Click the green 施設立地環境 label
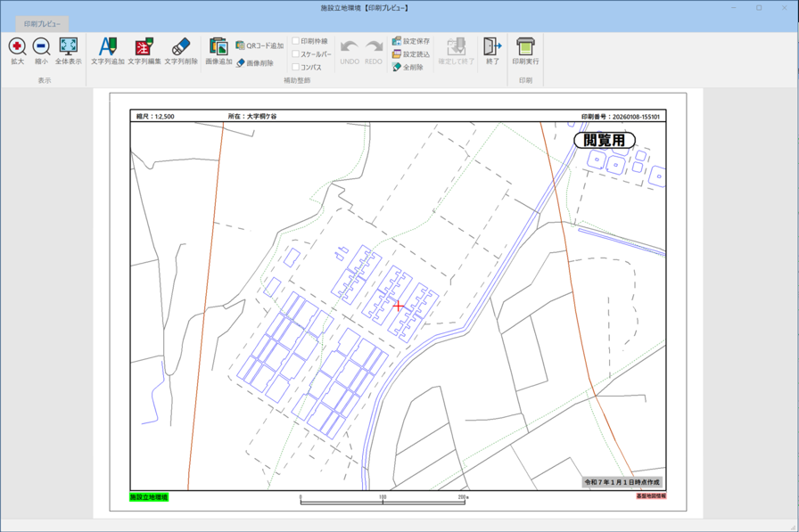Viewport: 799px width, 532px height. coord(149,497)
